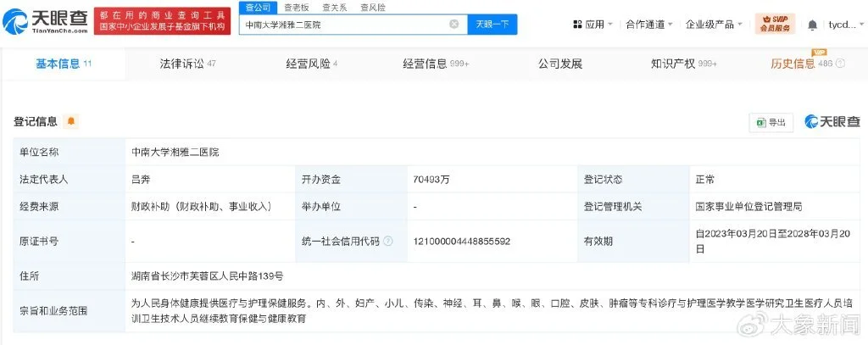Select the 查风险 search tab
The height and width of the screenshot is (345, 868).
point(373,7)
